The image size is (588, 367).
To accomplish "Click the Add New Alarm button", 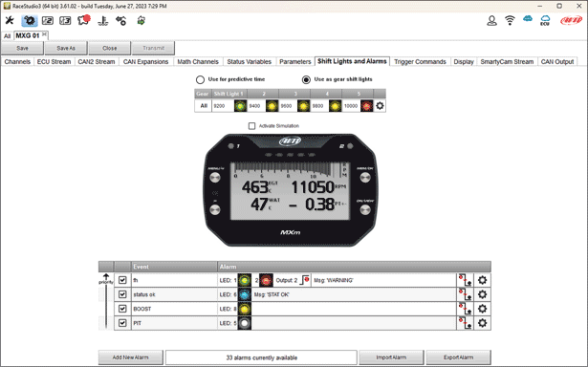I will pyautogui.click(x=130, y=357).
